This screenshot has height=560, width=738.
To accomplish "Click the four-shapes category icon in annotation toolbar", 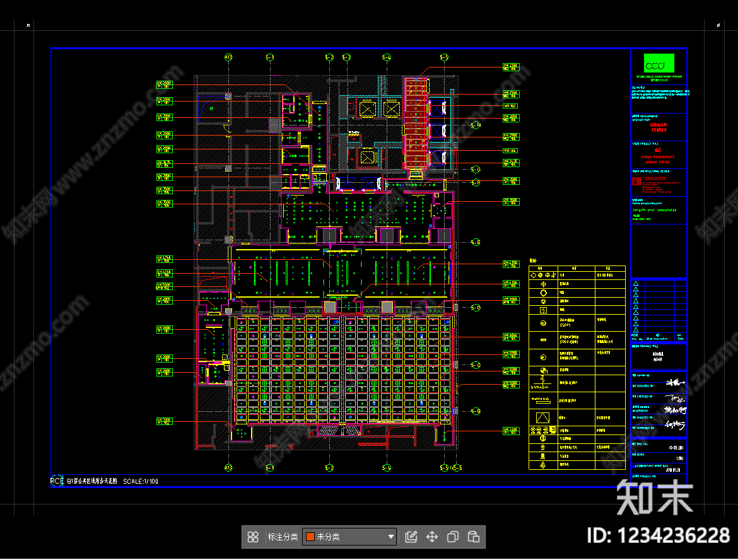I will coord(253,537).
